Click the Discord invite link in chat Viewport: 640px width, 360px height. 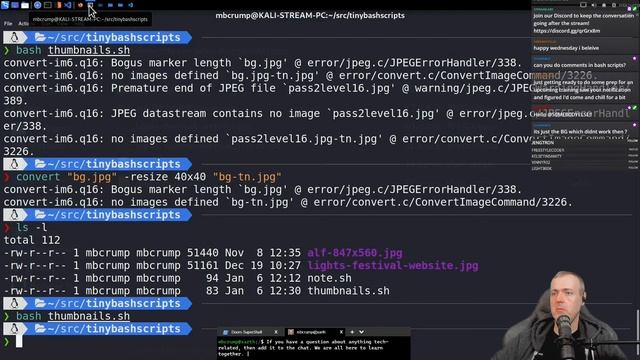(567, 31)
